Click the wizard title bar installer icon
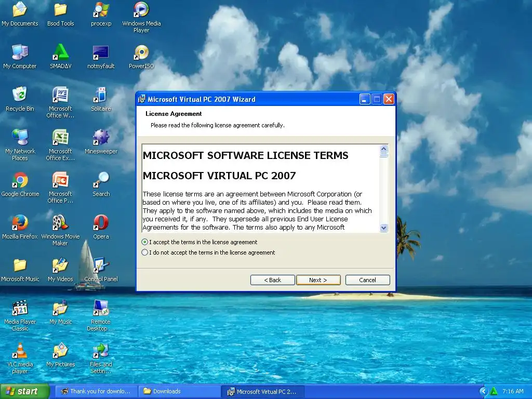The width and height of the screenshot is (532, 399). (x=142, y=99)
